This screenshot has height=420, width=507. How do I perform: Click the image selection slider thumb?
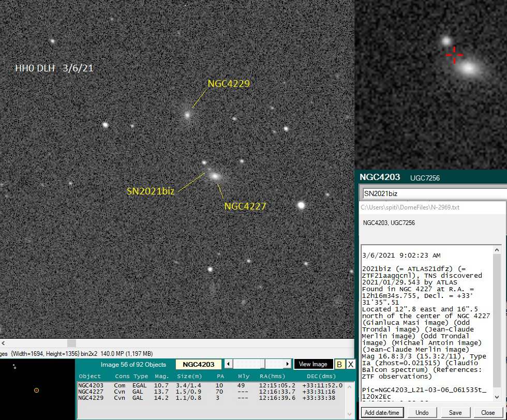point(263,364)
